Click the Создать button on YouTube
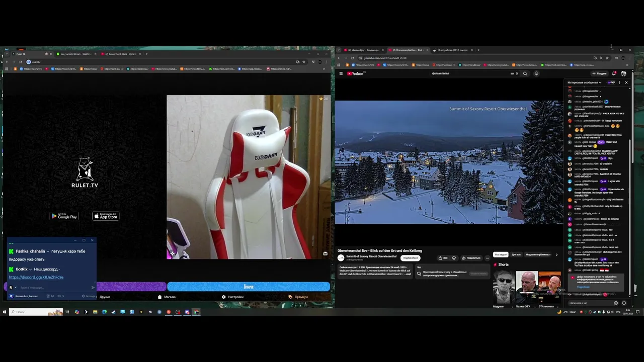 pos(600,73)
